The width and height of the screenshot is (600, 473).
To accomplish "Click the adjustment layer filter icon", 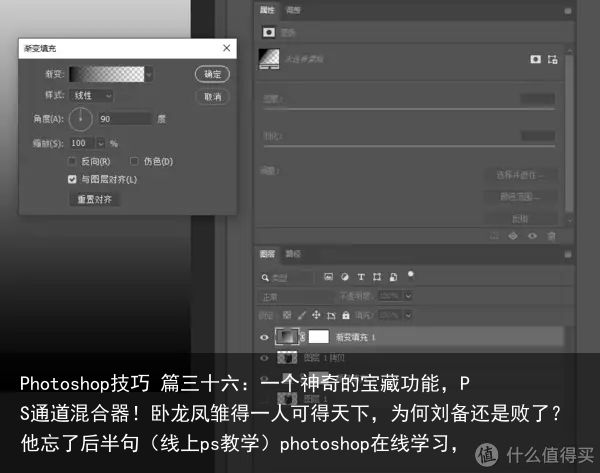I will point(345,277).
